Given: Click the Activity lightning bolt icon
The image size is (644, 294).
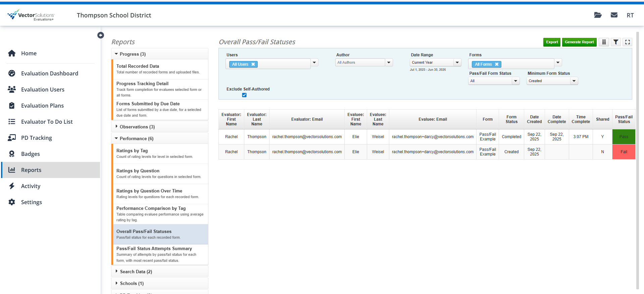Looking at the screenshot, I should (x=12, y=186).
